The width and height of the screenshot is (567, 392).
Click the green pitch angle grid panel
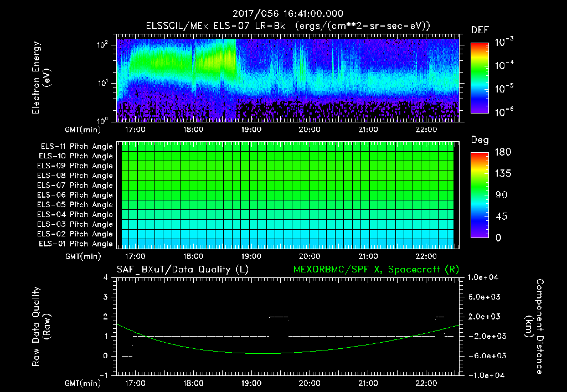[x=288, y=195]
